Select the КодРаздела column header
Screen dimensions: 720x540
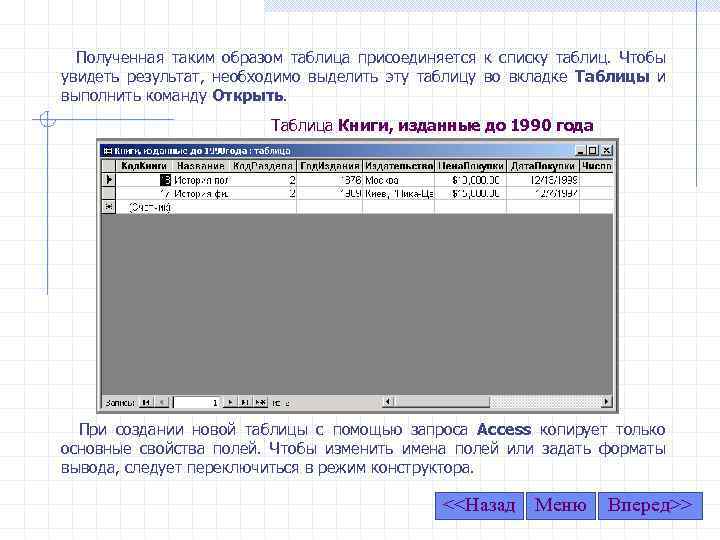(263, 166)
